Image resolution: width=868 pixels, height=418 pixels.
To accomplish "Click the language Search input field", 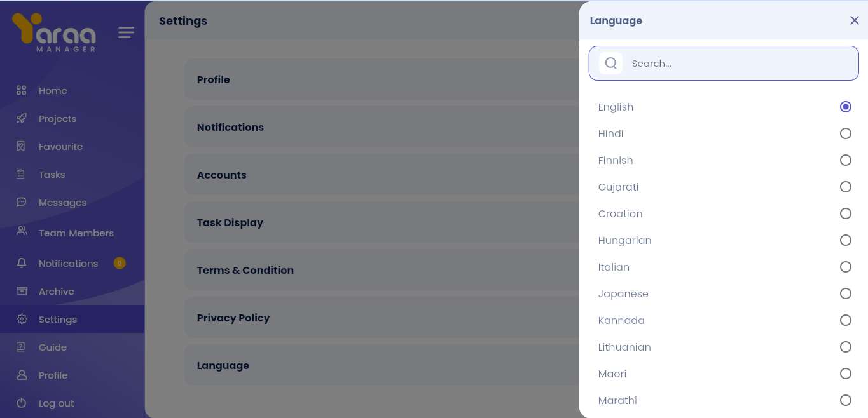I will pyautogui.click(x=738, y=64).
